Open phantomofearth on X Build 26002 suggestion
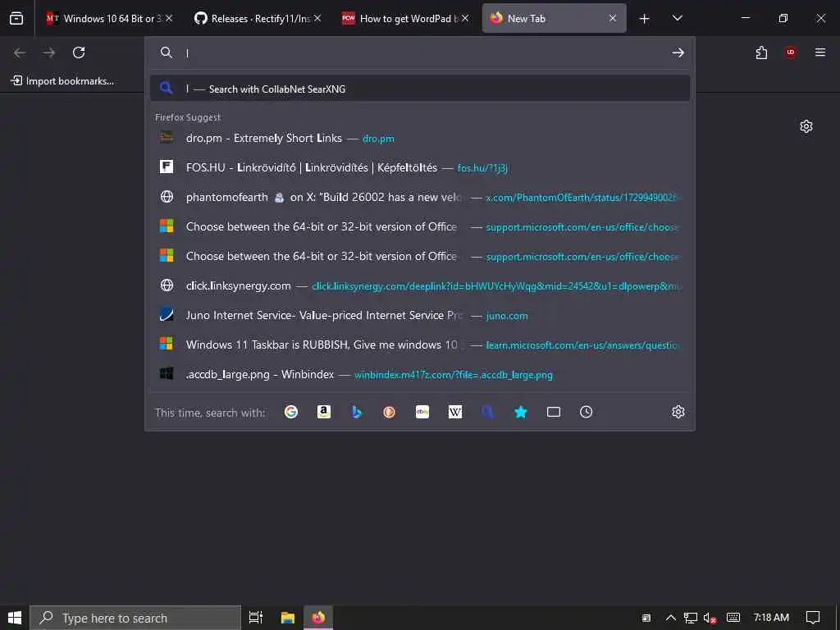 [x=419, y=197]
